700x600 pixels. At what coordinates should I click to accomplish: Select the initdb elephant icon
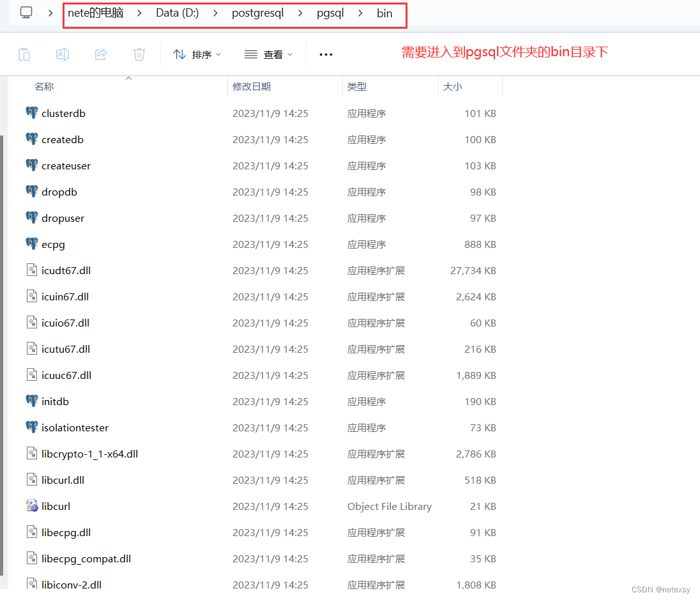[x=32, y=401]
